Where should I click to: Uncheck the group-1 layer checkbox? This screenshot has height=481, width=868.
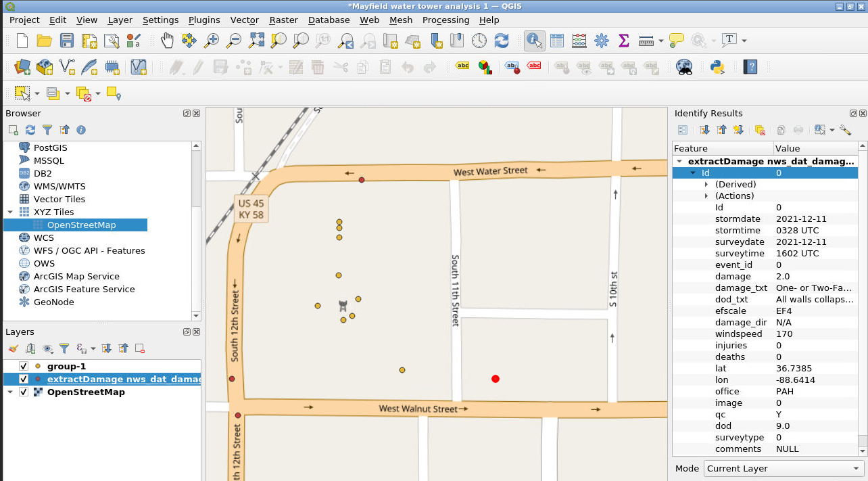[x=24, y=367]
